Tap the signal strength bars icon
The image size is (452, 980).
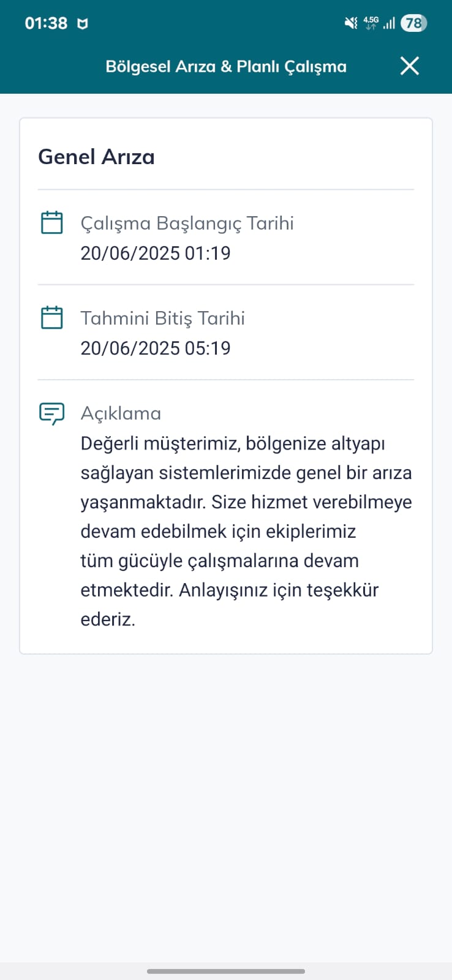click(x=389, y=23)
